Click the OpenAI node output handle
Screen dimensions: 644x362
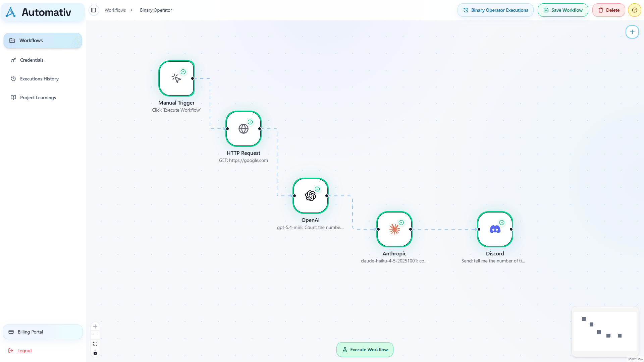tap(327, 196)
